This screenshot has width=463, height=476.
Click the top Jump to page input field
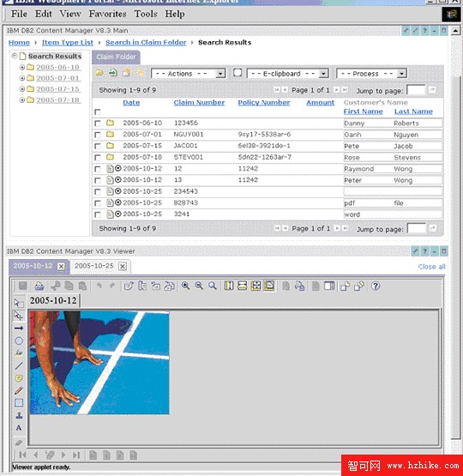tap(416, 90)
